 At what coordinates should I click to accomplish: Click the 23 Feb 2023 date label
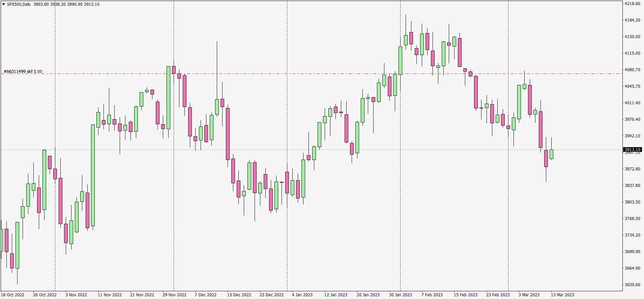tap(498, 295)
